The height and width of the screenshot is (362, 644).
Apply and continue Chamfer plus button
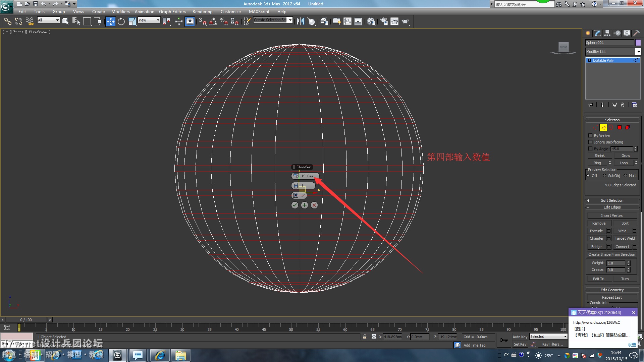click(305, 205)
